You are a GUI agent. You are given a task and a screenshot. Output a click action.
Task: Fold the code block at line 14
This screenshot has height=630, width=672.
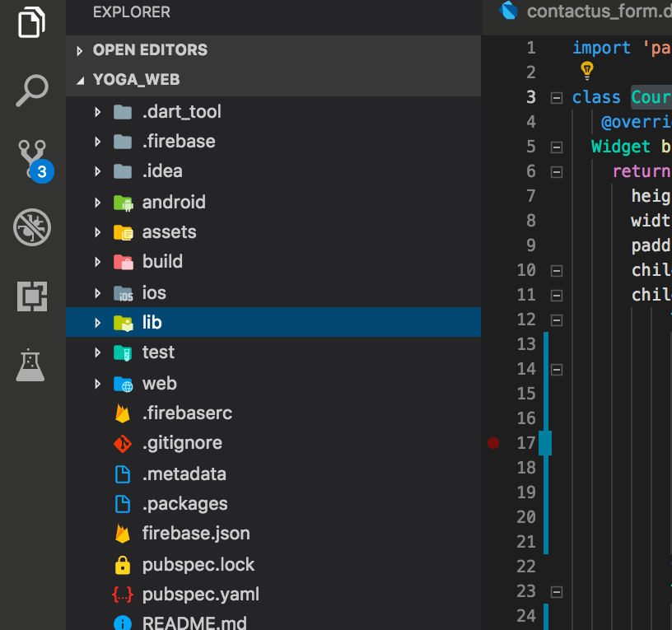coord(556,370)
